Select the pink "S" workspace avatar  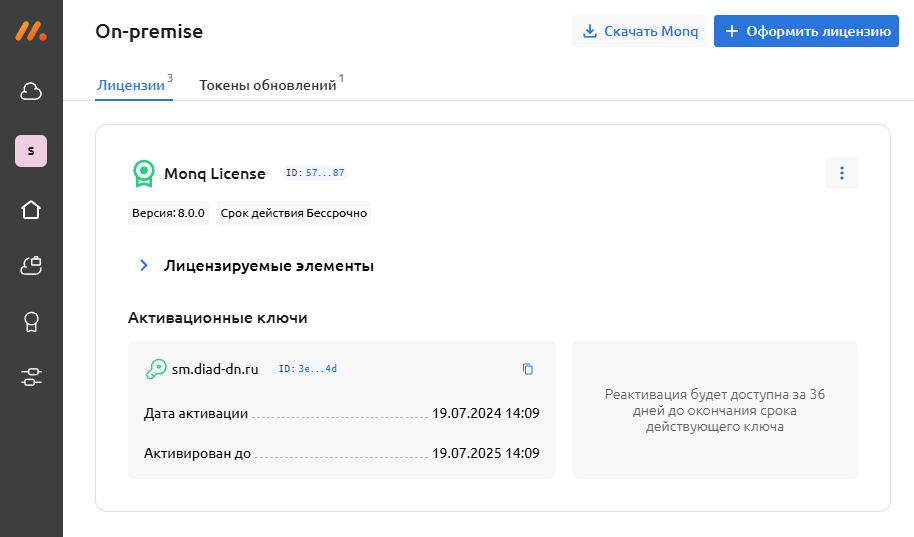[31, 151]
